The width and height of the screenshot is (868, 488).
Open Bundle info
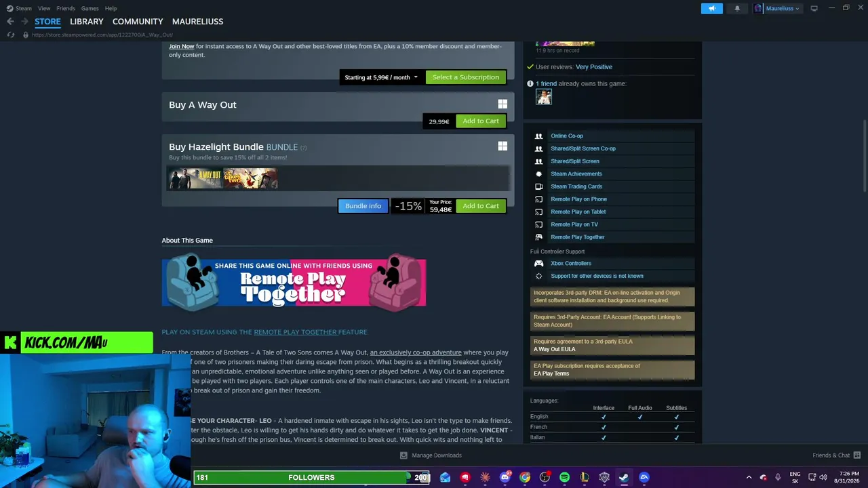click(363, 206)
